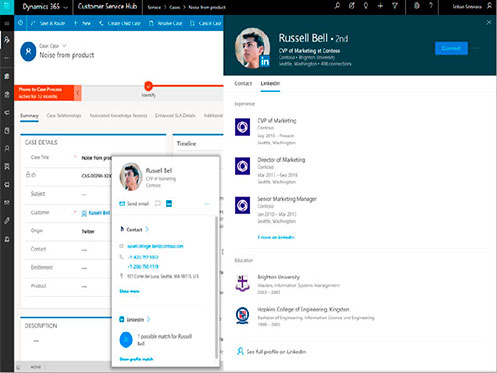This screenshot has width=497, height=373.
Task: Open advanced find funnel icon in top bar
Action: [395, 6]
